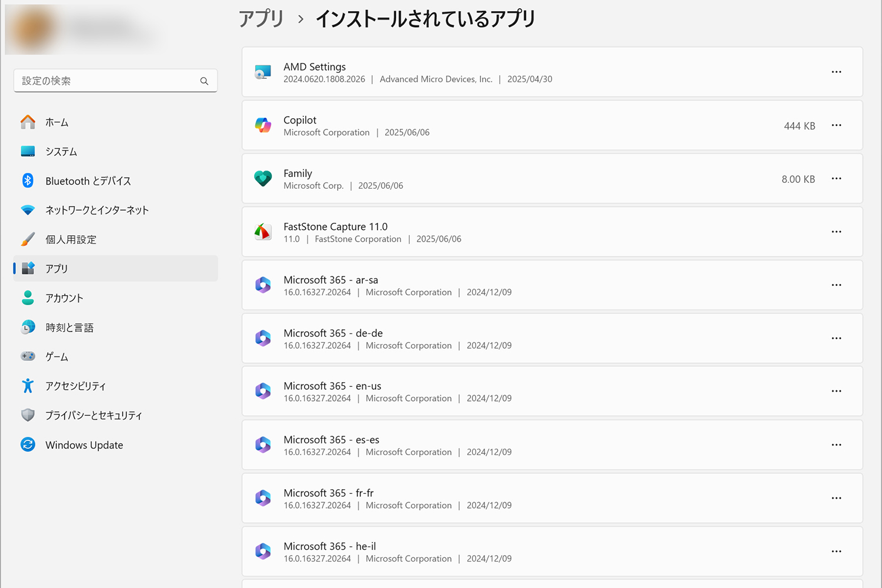Viewport: 882px width, 588px height.
Task: Open more options for Copilot
Action: click(x=836, y=125)
